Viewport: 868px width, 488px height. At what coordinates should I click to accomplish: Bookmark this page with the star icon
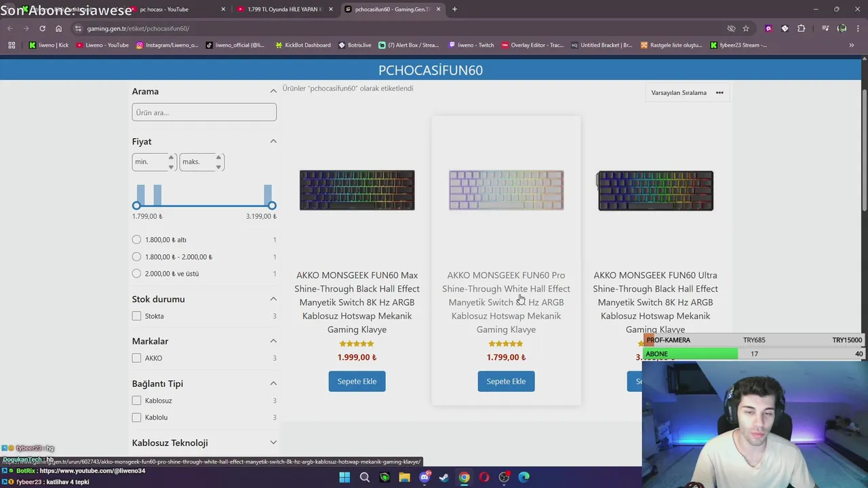point(746,28)
